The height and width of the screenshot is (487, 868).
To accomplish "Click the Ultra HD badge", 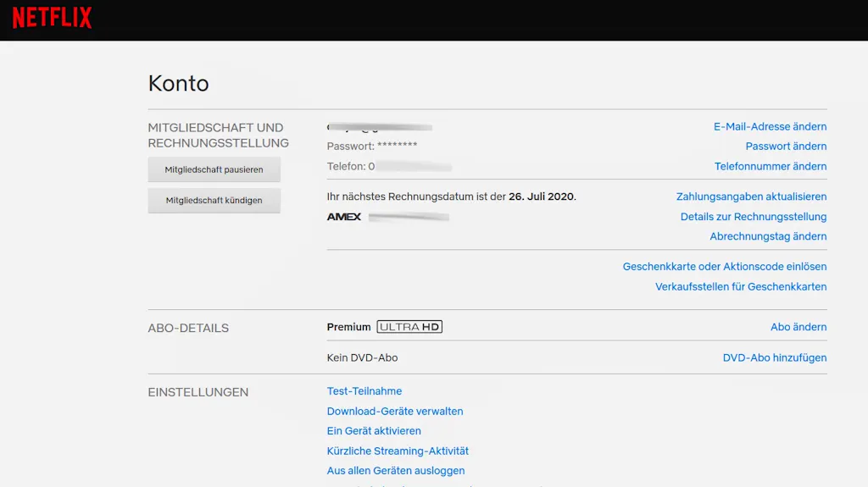I will tap(409, 327).
